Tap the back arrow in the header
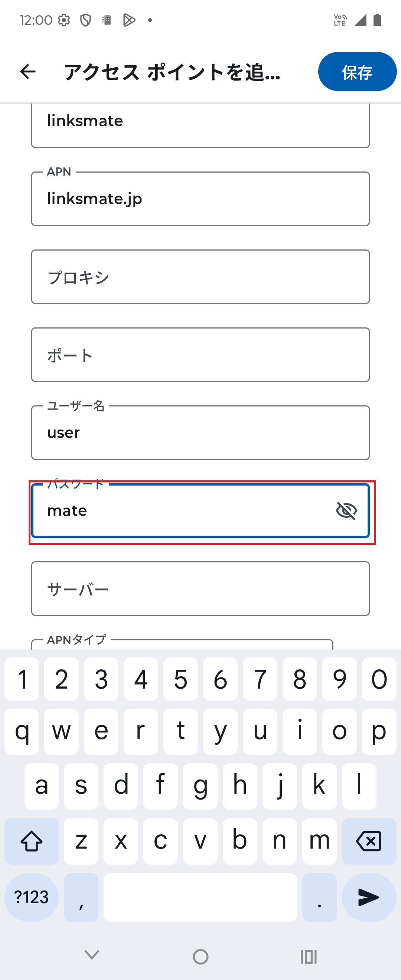401x980 pixels. tap(27, 72)
